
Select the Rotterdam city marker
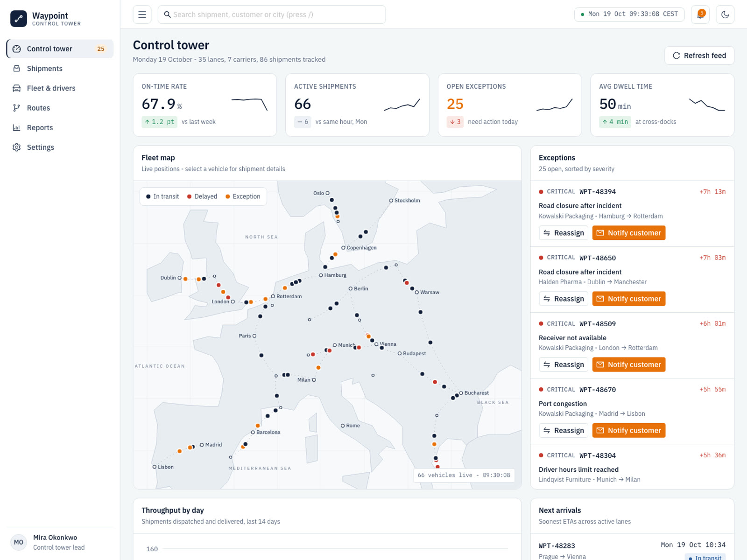[x=273, y=296]
